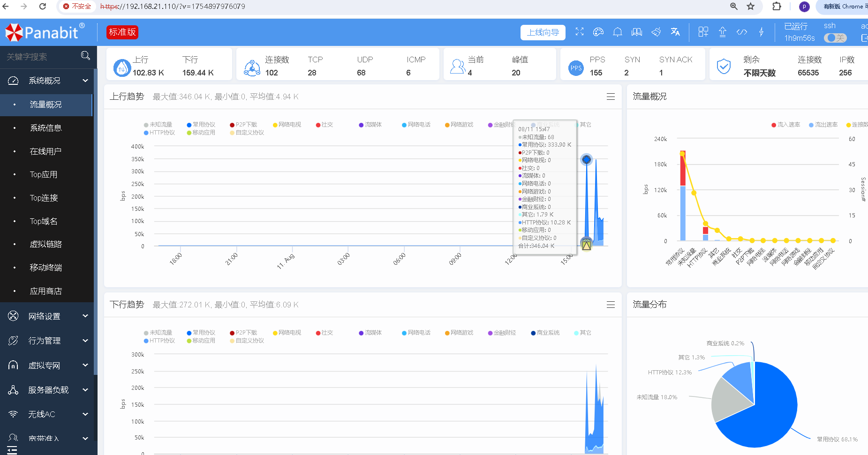Expand the 服务器负载 sidebar section
The width and height of the screenshot is (868, 455).
(47, 390)
